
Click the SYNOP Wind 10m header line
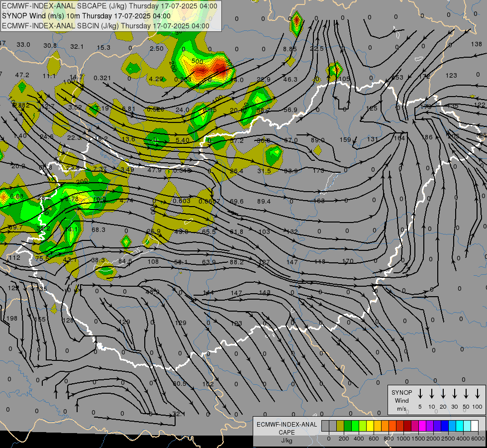pos(86,16)
